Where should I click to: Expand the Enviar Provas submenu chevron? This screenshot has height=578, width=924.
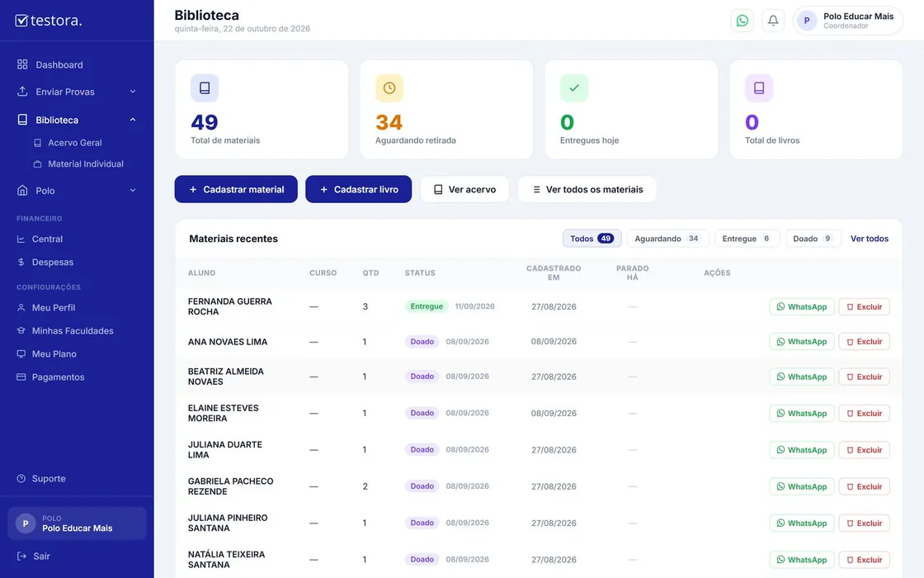coord(133,92)
